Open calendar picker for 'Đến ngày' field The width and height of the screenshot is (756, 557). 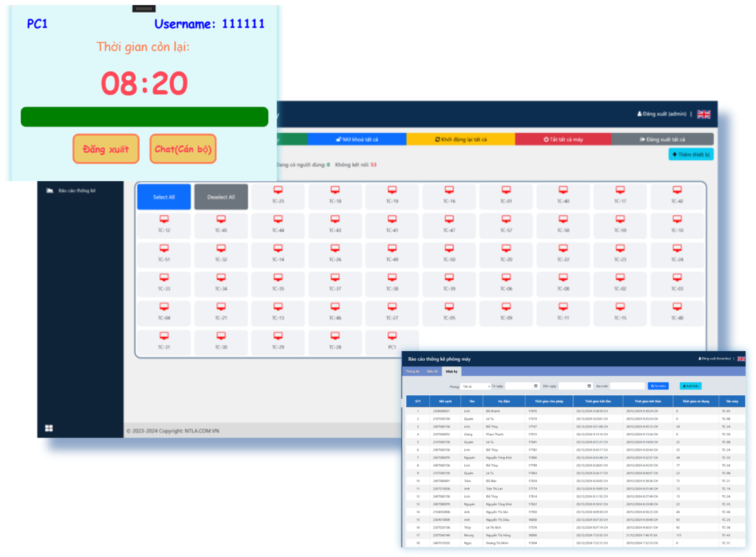[x=590, y=386]
